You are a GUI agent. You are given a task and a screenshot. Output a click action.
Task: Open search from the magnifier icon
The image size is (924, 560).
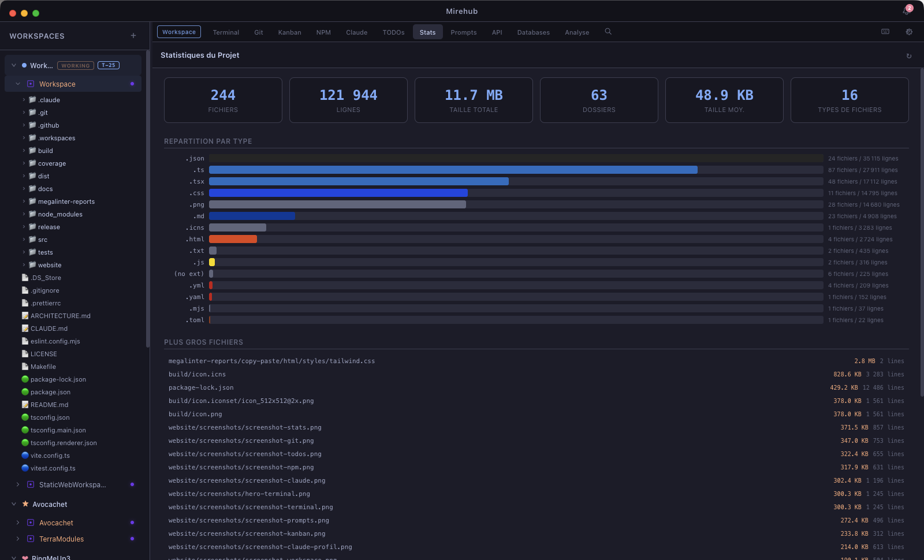coord(608,32)
